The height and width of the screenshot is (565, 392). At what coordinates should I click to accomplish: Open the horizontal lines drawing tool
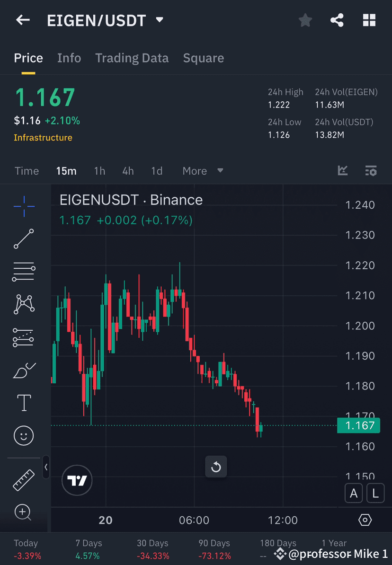(x=24, y=272)
